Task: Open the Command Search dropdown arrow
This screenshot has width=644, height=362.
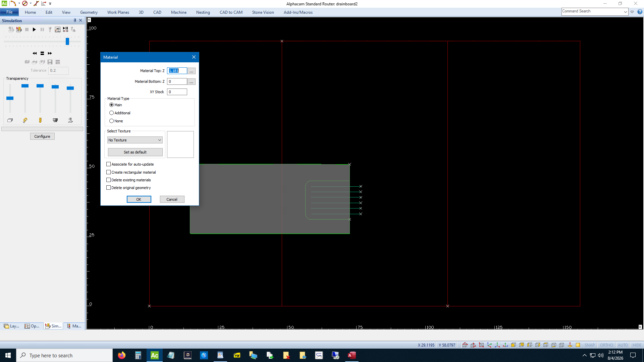Action: (x=625, y=12)
